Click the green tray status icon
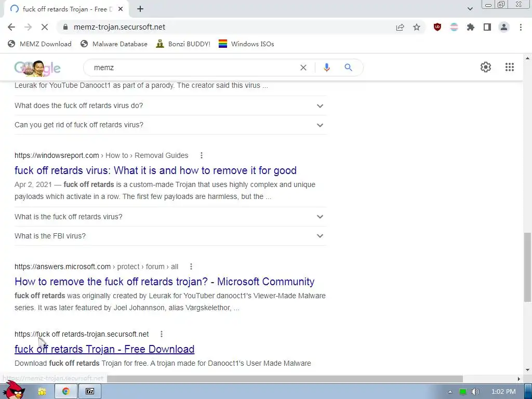The height and width of the screenshot is (399, 532). [462, 392]
